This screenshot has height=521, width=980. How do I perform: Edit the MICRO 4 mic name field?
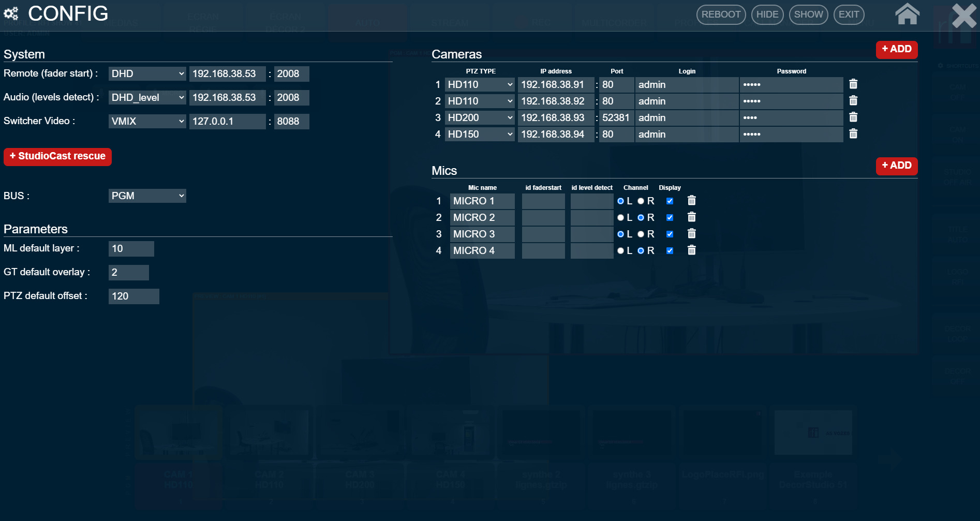[x=482, y=250]
